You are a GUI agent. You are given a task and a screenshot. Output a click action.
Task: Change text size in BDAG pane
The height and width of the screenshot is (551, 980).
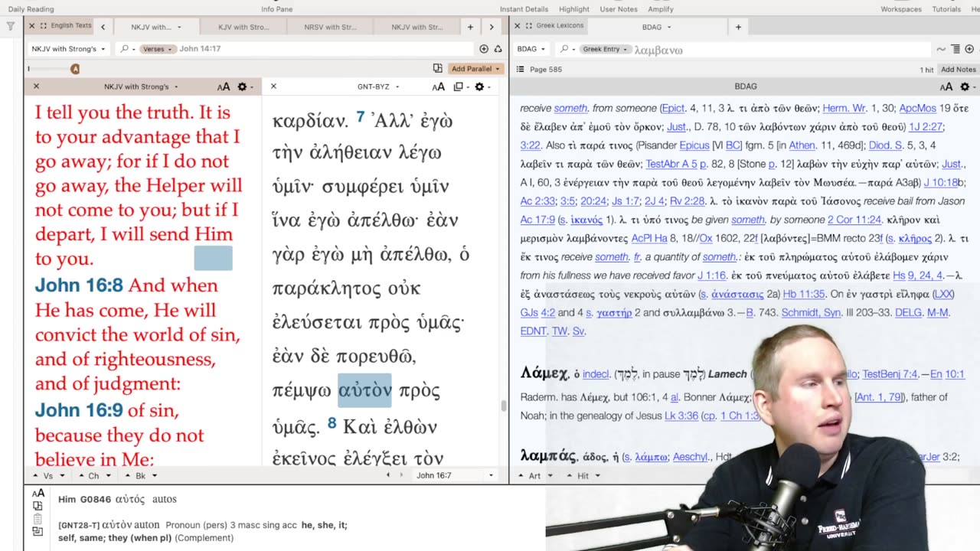[x=946, y=86]
